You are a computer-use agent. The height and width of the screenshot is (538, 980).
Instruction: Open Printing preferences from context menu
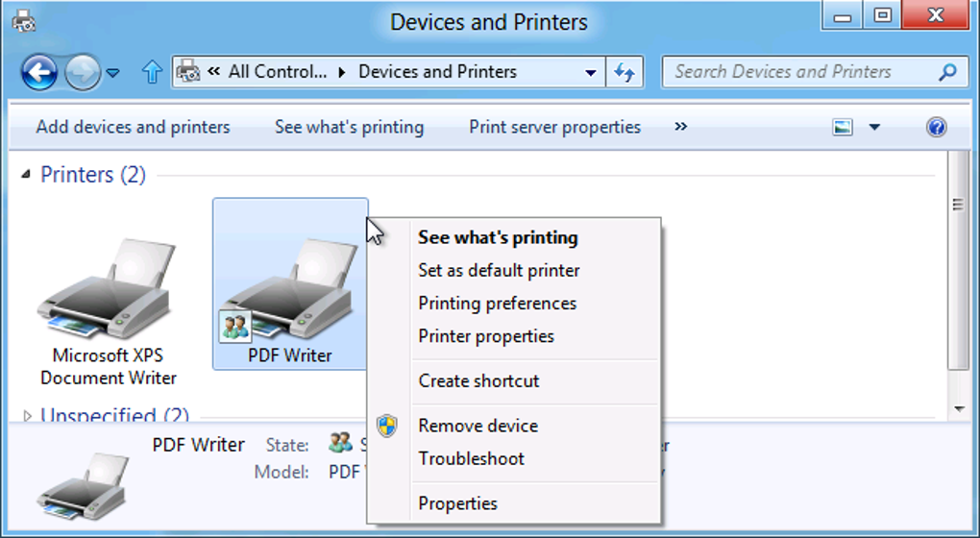[x=498, y=304]
